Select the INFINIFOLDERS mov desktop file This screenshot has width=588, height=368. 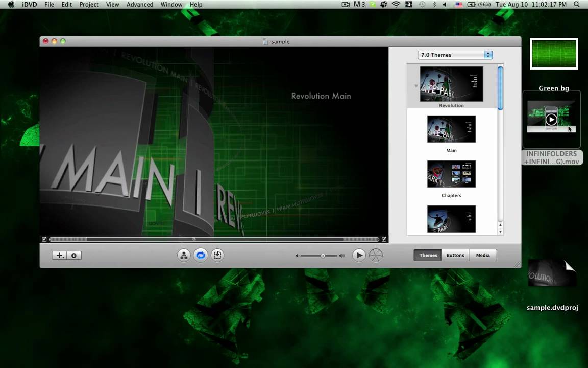pyautogui.click(x=552, y=128)
